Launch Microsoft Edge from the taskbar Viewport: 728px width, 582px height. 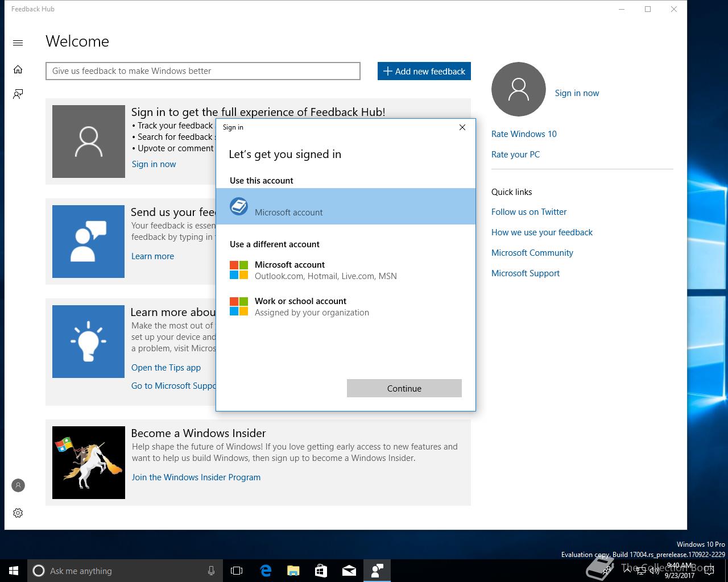[x=265, y=571]
